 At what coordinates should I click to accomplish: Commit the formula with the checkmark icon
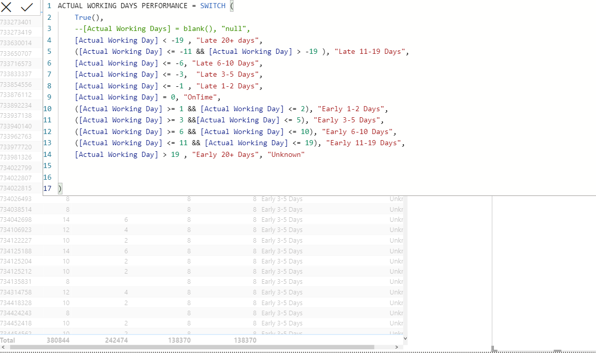point(26,7)
